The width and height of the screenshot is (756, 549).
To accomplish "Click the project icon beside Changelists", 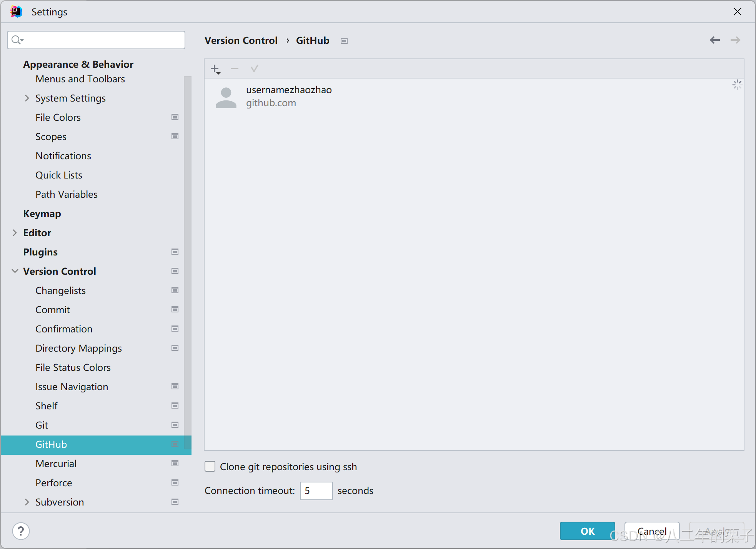I will click(175, 290).
